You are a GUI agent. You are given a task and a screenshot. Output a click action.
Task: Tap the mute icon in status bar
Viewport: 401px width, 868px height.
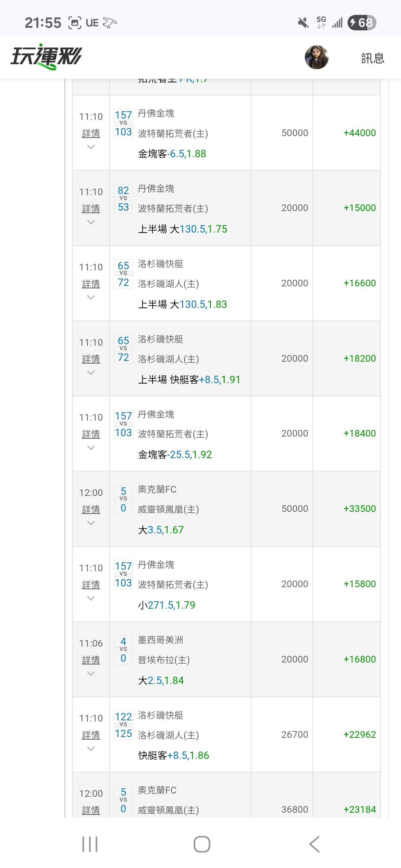(x=303, y=23)
